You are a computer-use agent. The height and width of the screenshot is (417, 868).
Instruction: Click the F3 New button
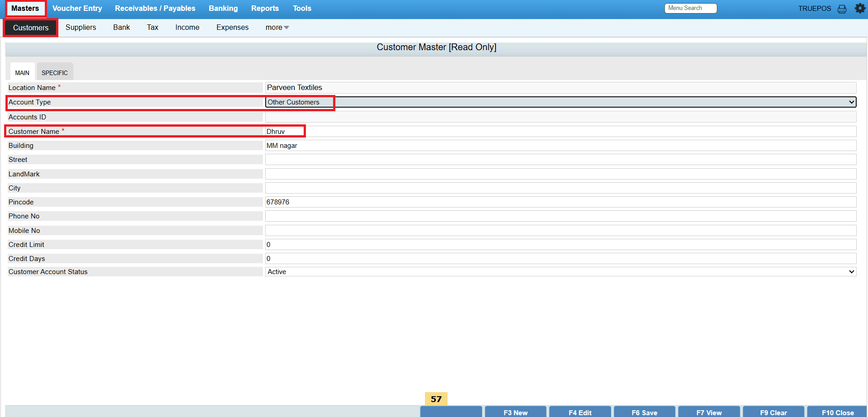coord(515,412)
